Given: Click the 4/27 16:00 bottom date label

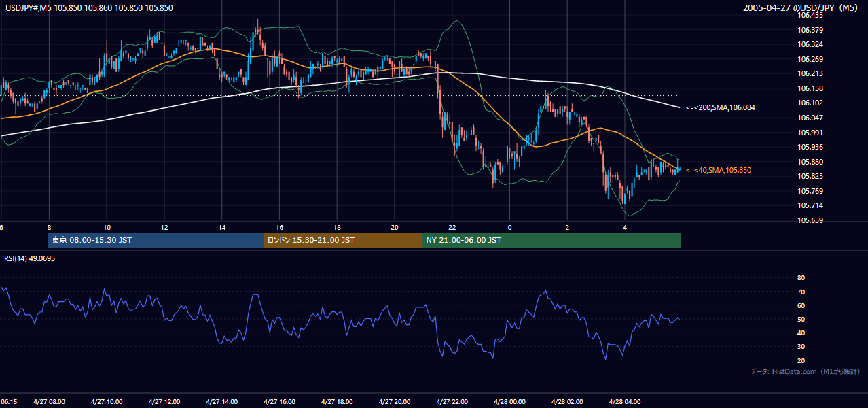Looking at the screenshot, I should (x=279, y=401).
